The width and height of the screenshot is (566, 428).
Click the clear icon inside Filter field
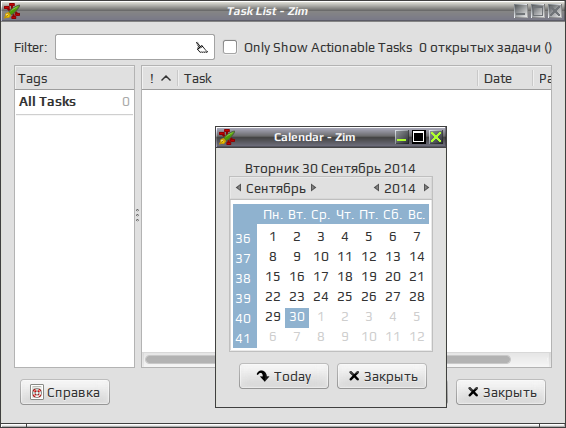202,47
